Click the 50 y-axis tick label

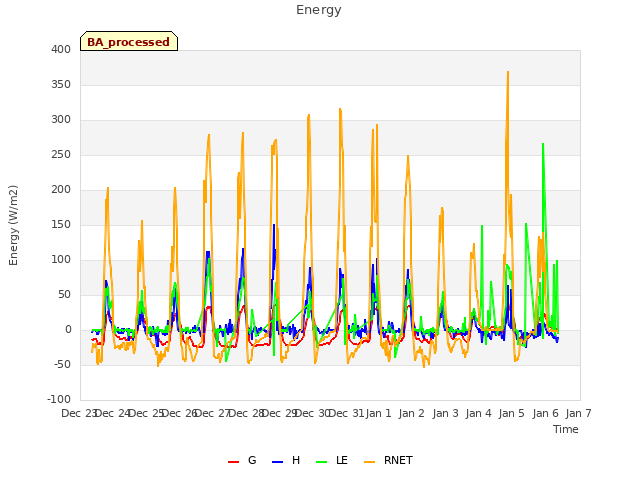(64, 295)
